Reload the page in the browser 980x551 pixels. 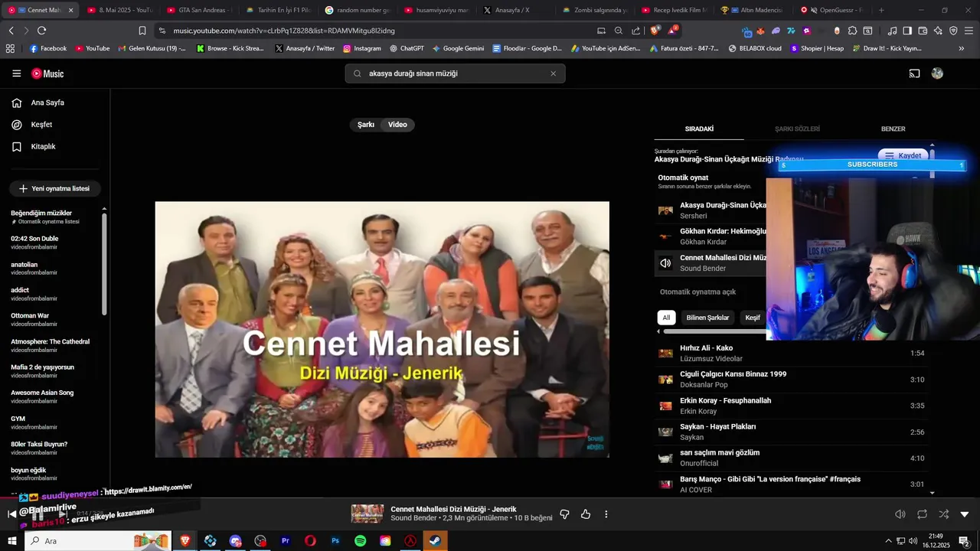tap(41, 31)
